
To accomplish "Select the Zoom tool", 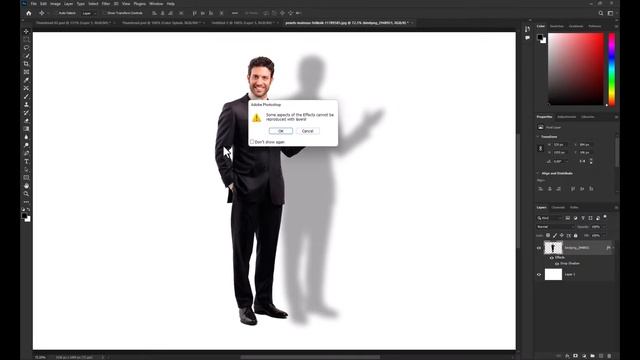I will point(27,194).
